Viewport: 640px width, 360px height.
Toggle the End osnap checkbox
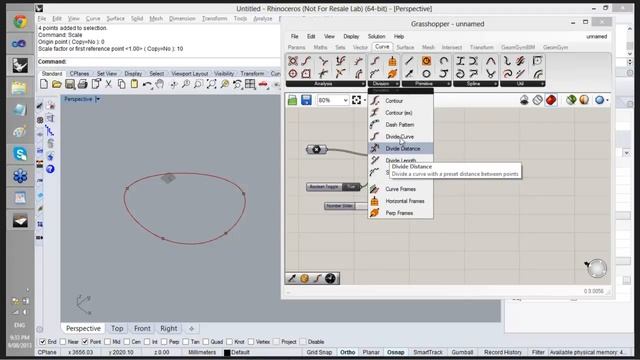pos(42,342)
